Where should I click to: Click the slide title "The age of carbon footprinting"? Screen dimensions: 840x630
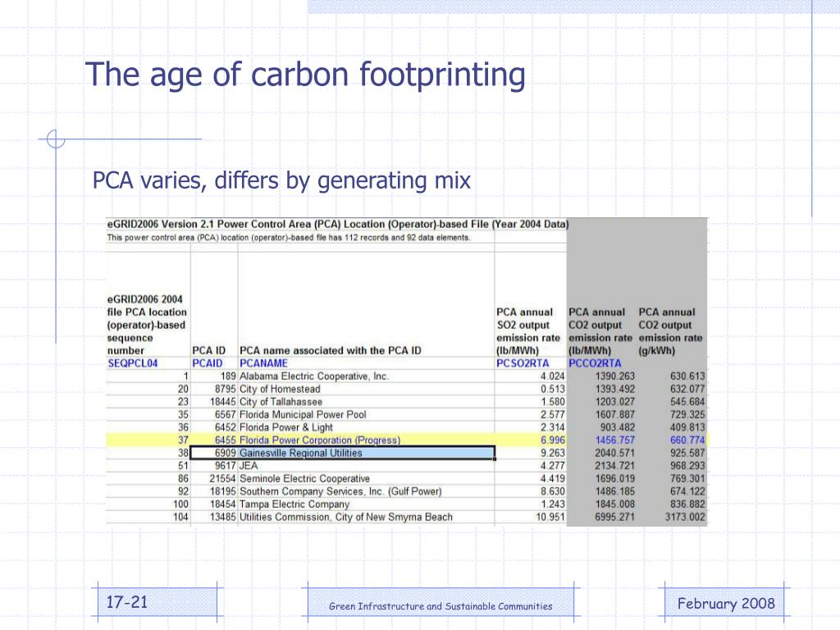pyautogui.click(x=305, y=75)
